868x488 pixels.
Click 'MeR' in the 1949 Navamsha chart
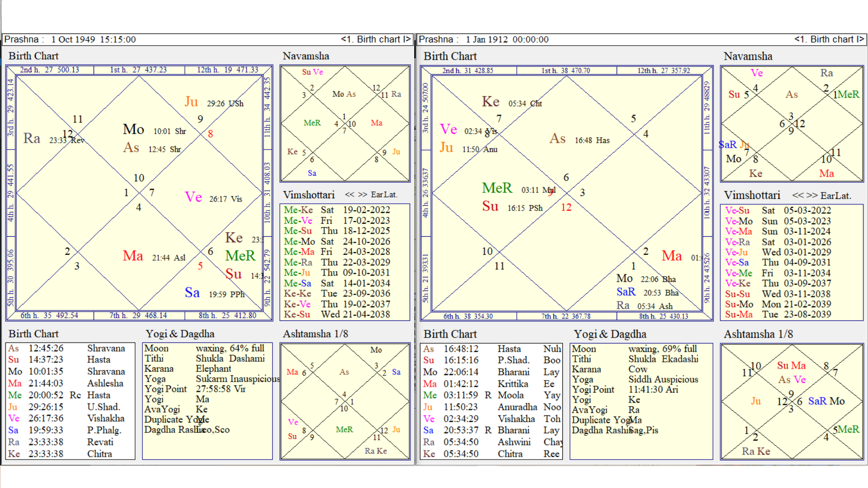(x=312, y=123)
